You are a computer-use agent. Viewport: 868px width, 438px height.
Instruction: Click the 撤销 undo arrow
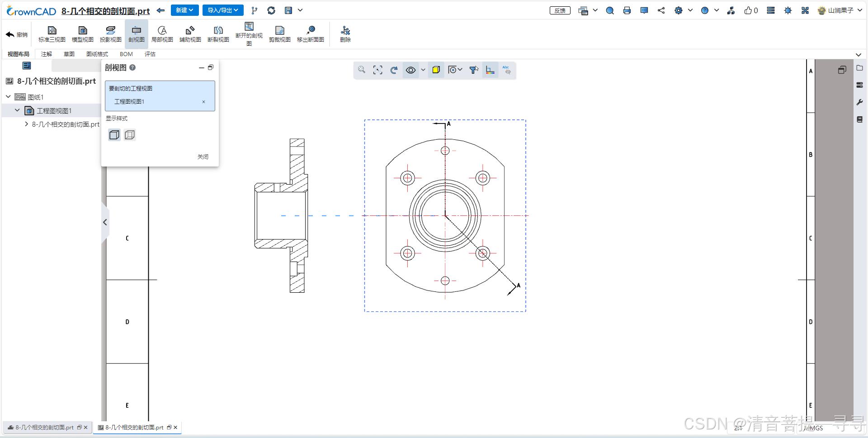(17, 34)
